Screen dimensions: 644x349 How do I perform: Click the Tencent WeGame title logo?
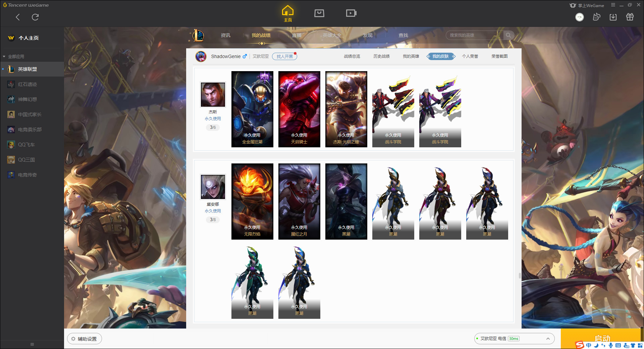[26, 5]
